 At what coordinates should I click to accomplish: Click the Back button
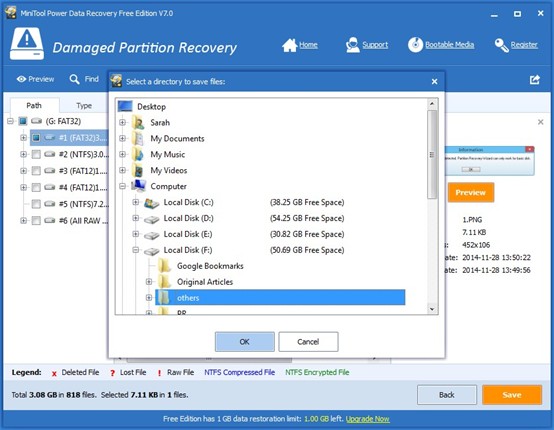[447, 395]
